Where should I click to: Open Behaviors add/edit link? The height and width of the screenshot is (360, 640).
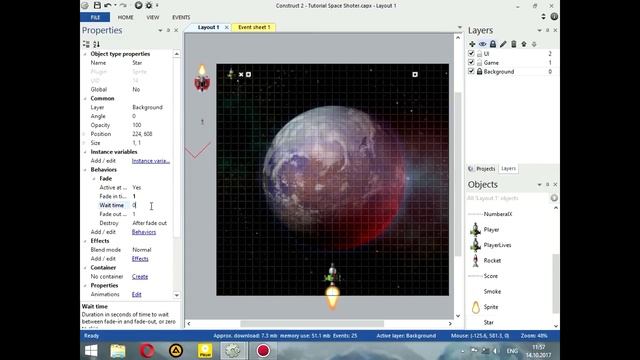point(144,232)
